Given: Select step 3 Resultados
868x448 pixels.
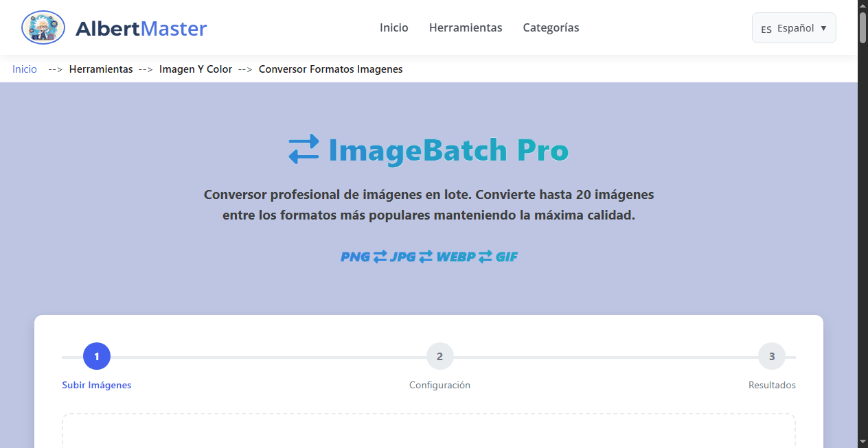Looking at the screenshot, I should pyautogui.click(x=771, y=356).
